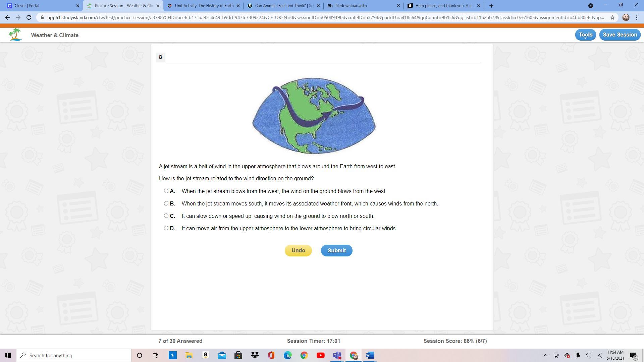644x362 pixels.
Task: Reload the page with browser refresh icon
Action: point(29,17)
